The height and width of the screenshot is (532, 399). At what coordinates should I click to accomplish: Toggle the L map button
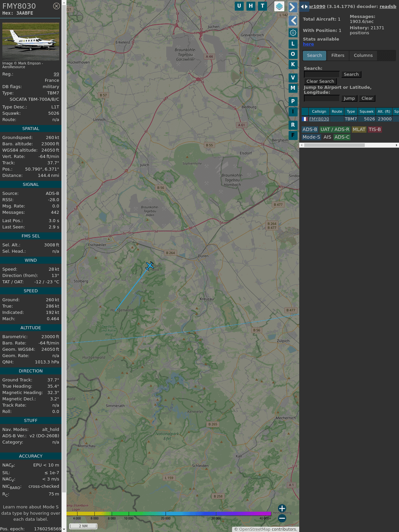(293, 44)
